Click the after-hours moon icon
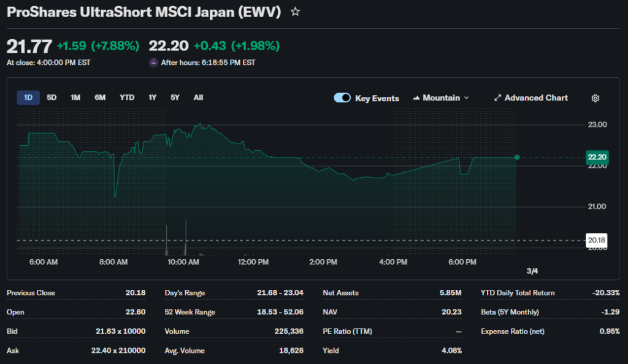628x364 pixels. pyautogui.click(x=153, y=63)
